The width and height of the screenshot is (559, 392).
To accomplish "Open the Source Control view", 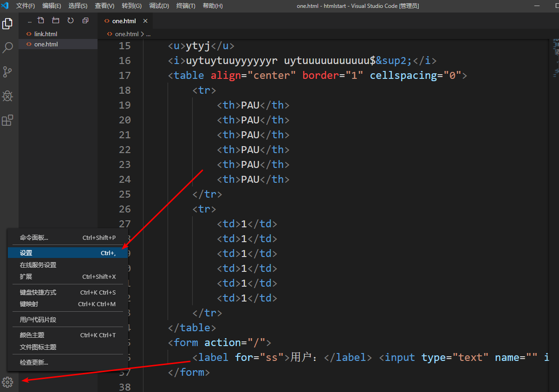I will pyautogui.click(x=7, y=71).
